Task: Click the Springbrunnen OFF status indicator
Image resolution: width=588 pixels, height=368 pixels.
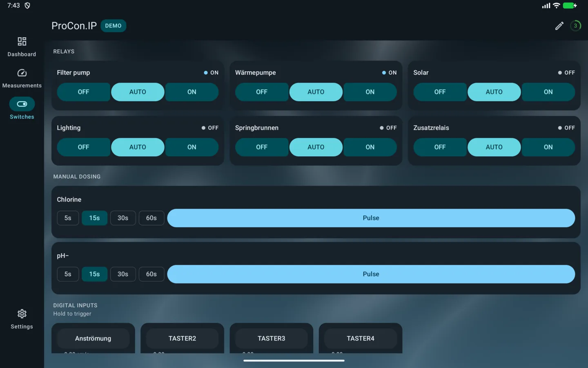Action: (388, 128)
